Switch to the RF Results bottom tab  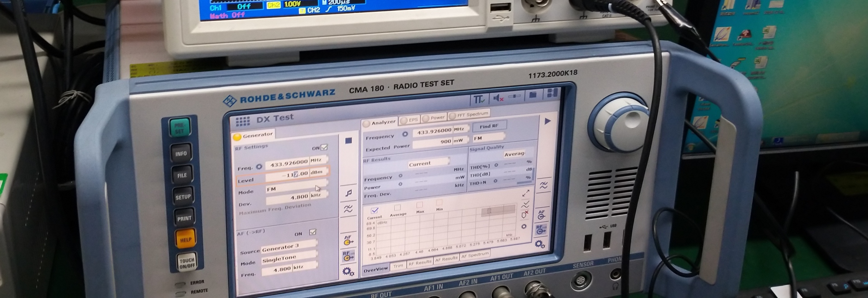(420, 262)
